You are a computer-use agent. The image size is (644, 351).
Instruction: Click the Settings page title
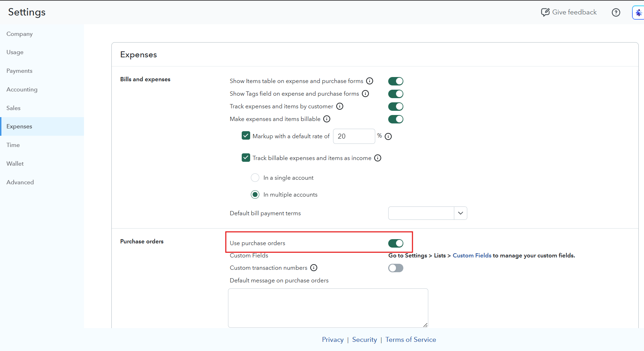coord(27,12)
